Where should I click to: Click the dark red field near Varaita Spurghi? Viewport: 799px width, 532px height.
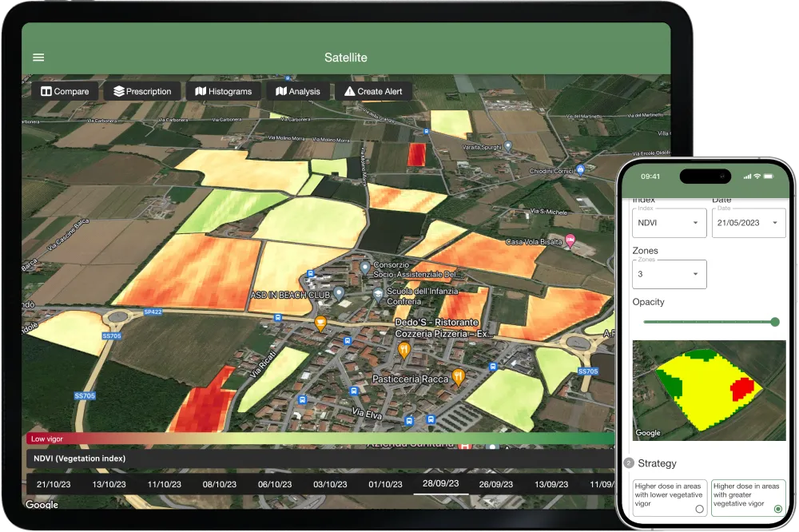[x=416, y=154]
